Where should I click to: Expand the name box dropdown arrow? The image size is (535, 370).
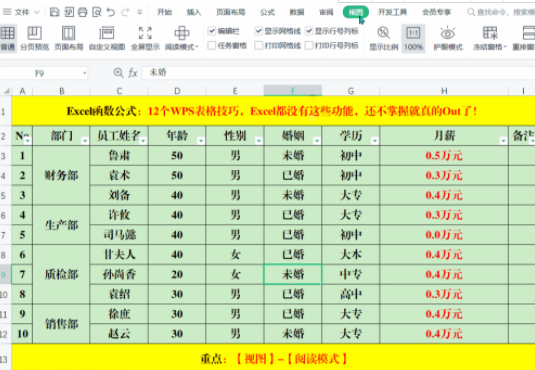(x=84, y=73)
